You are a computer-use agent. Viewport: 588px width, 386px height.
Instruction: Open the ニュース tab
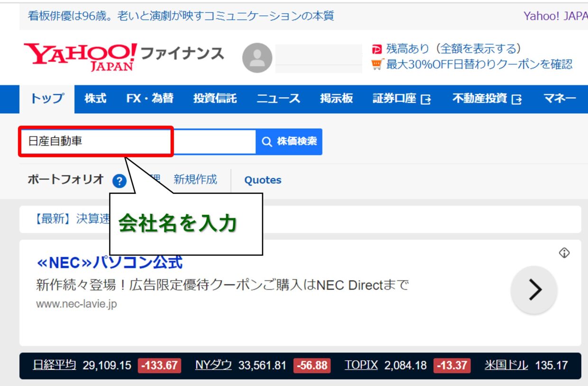point(278,99)
